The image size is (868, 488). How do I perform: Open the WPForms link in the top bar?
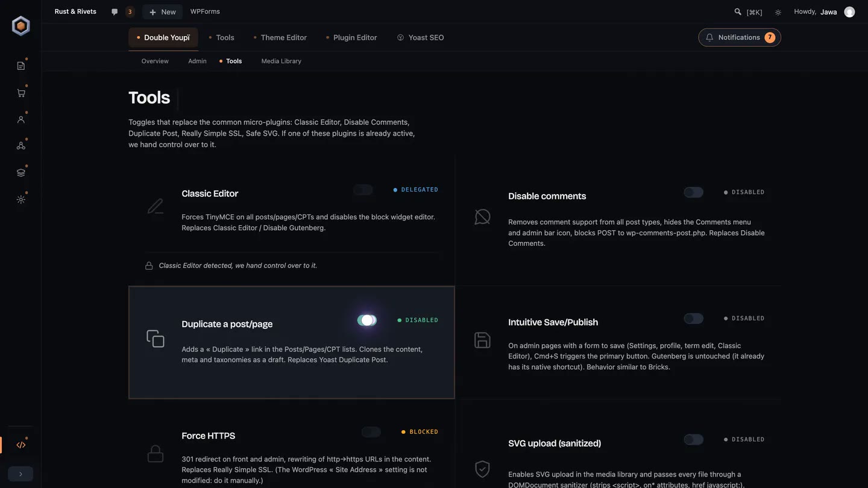(205, 11)
